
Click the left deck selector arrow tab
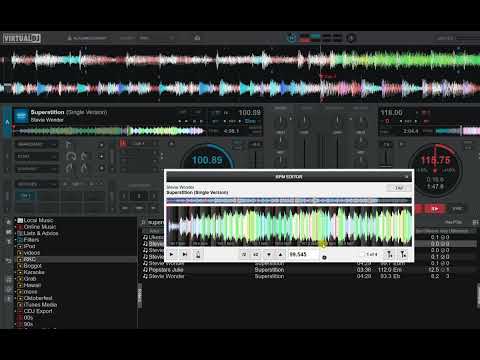[x=7, y=122]
